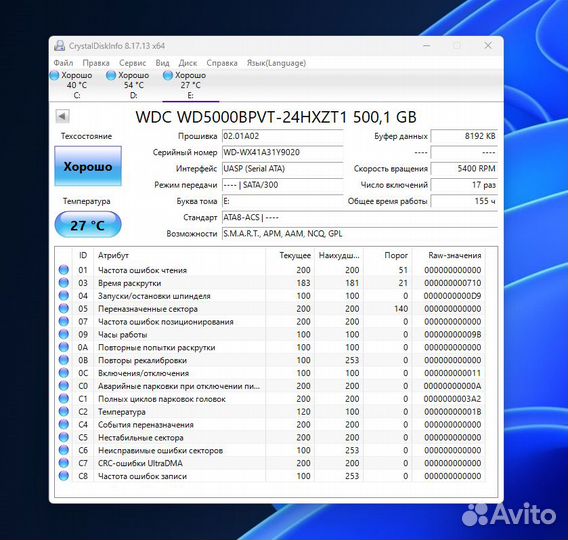Go to previous disk with left arrow button
Screen dimensions: 568x540
coord(62,116)
